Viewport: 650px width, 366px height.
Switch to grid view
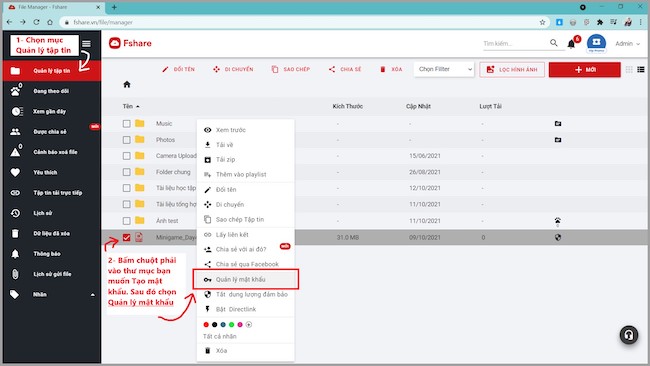click(629, 70)
